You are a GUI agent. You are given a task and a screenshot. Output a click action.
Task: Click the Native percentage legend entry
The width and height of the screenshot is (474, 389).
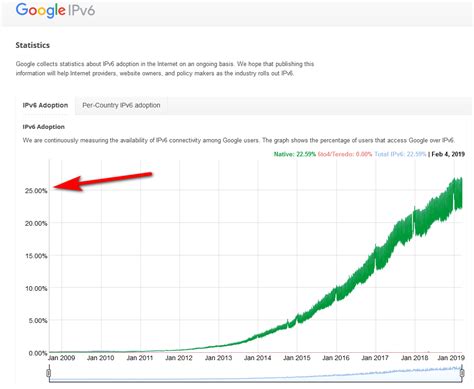click(x=295, y=154)
